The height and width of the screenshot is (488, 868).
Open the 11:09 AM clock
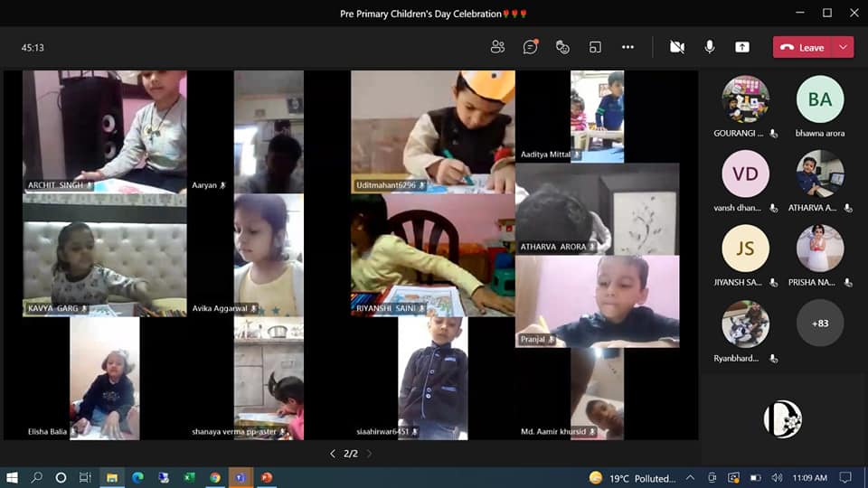click(810, 477)
